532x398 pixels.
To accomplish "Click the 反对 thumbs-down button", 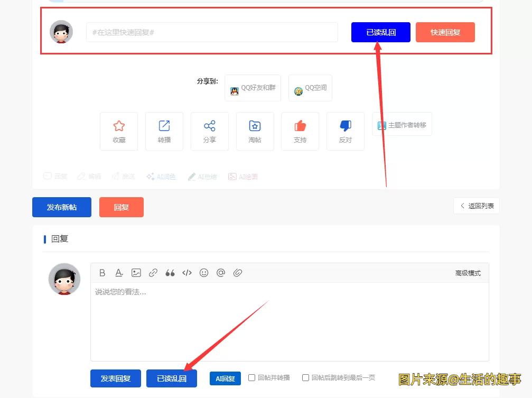I will point(346,131).
